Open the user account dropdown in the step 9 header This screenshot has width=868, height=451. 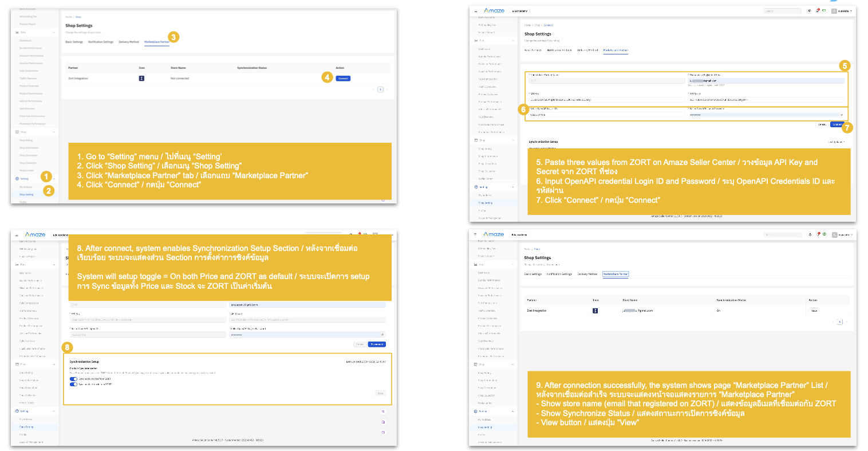(x=843, y=234)
